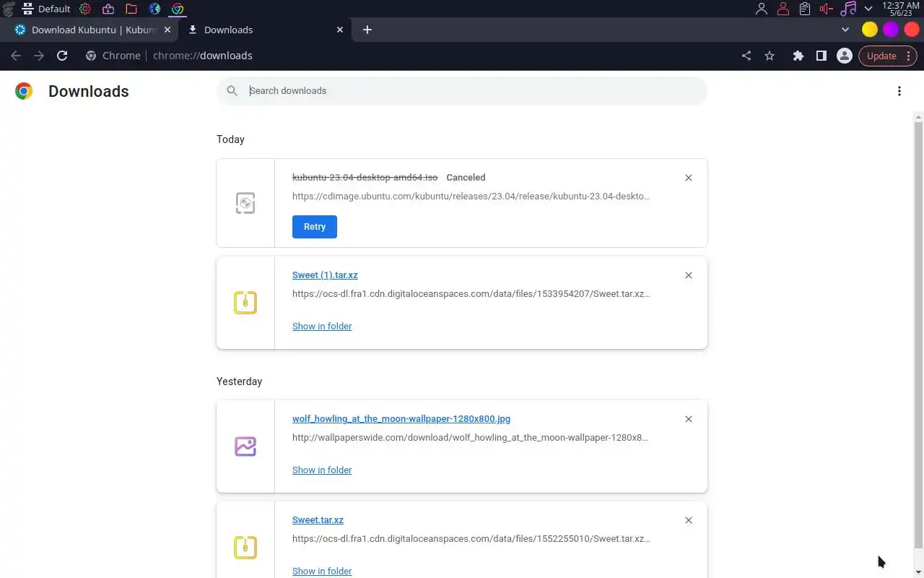Open a new browser tab
924x578 pixels.
point(367,30)
